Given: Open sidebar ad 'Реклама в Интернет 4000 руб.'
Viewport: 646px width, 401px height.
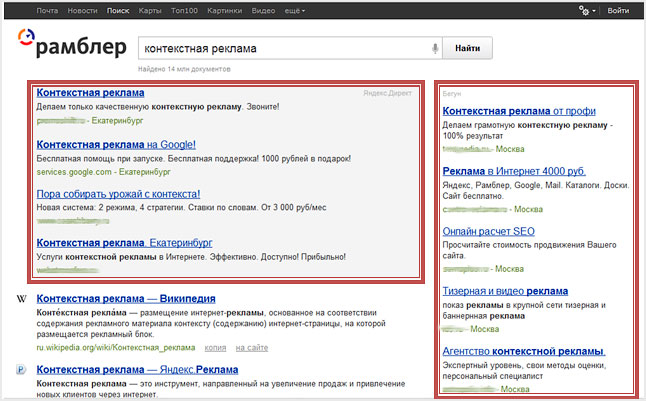Looking at the screenshot, I should (514, 171).
